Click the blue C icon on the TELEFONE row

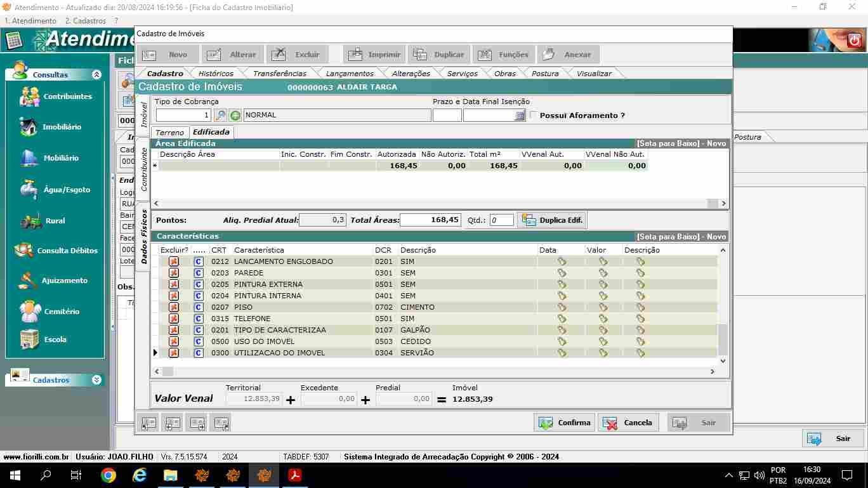(x=199, y=319)
